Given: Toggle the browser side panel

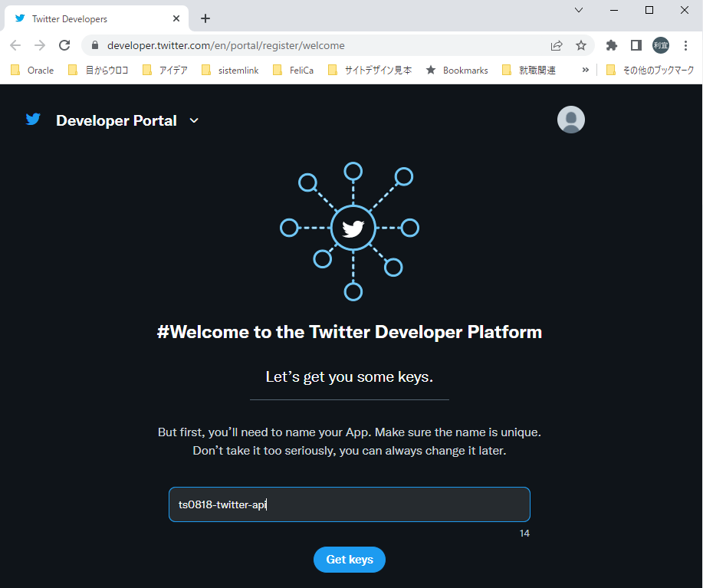Looking at the screenshot, I should [636, 45].
